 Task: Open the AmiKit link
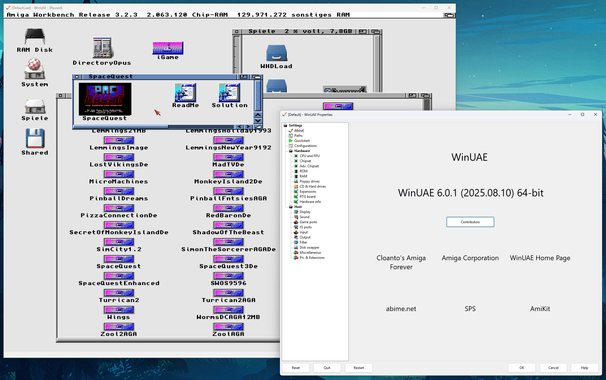540,308
